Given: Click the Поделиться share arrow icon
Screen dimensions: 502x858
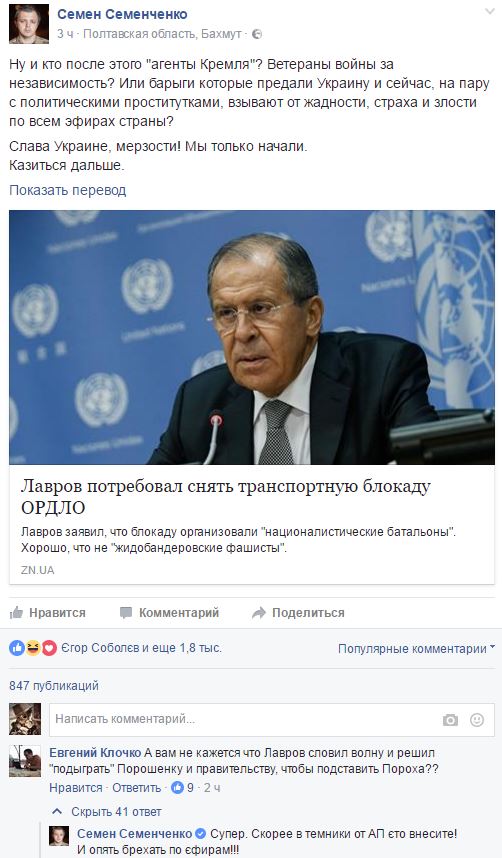Looking at the screenshot, I should 258,613.
